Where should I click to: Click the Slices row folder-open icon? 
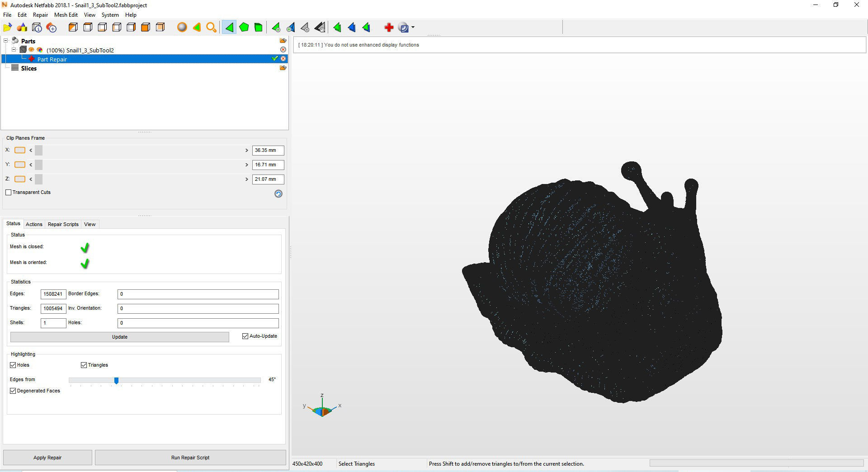(x=283, y=68)
